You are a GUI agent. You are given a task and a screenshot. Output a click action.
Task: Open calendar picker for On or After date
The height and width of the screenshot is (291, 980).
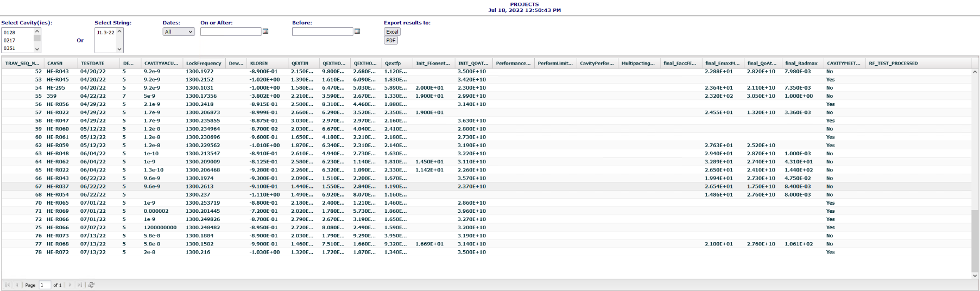tap(265, 31)
